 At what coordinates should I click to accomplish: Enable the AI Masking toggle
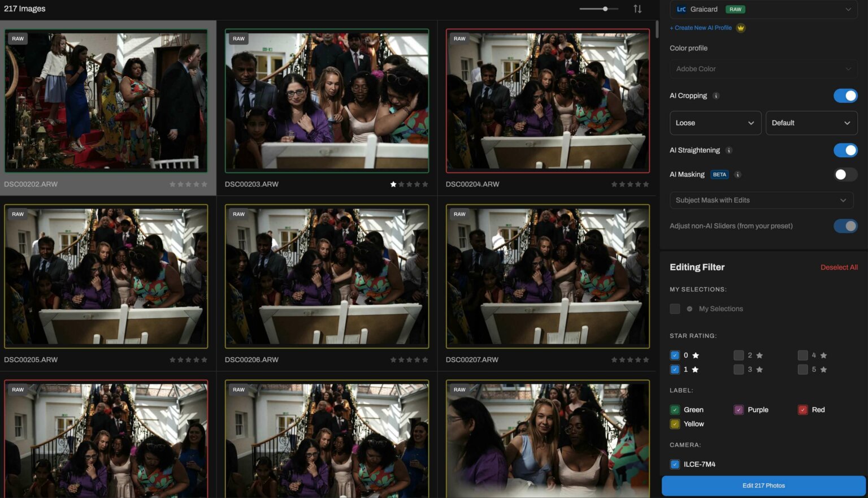pyautogui.click(x=845, y=174)
